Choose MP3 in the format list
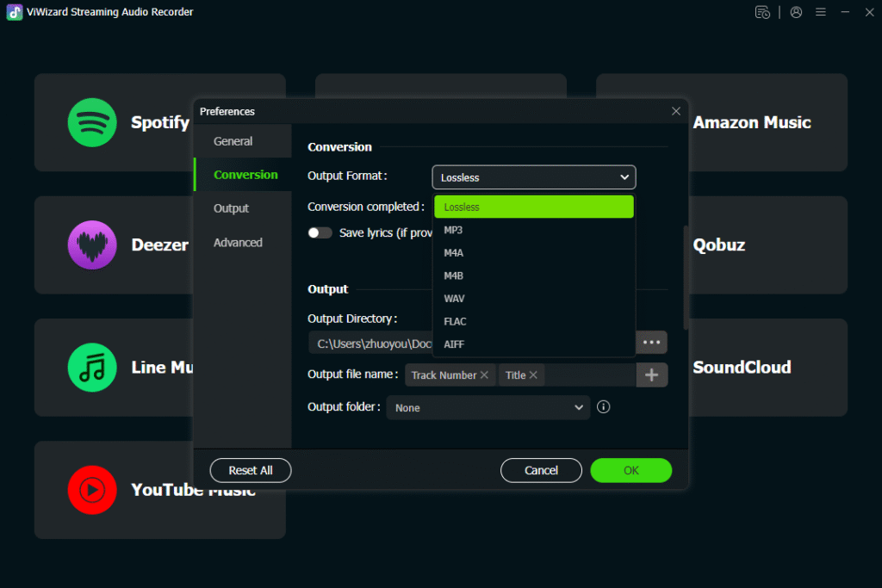 (x=453, y=230)
